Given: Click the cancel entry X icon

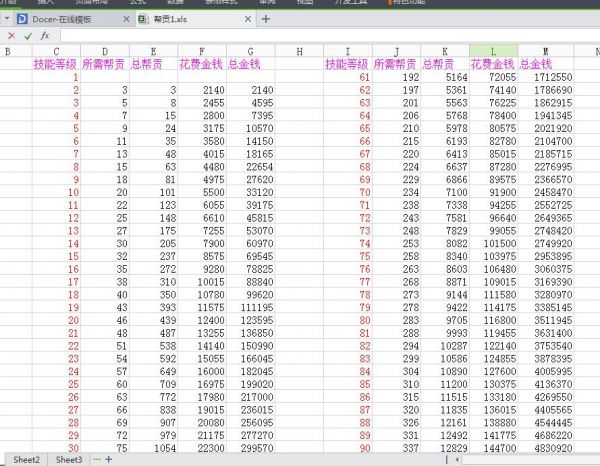Looking at the screenshot, I should point(11,35).
